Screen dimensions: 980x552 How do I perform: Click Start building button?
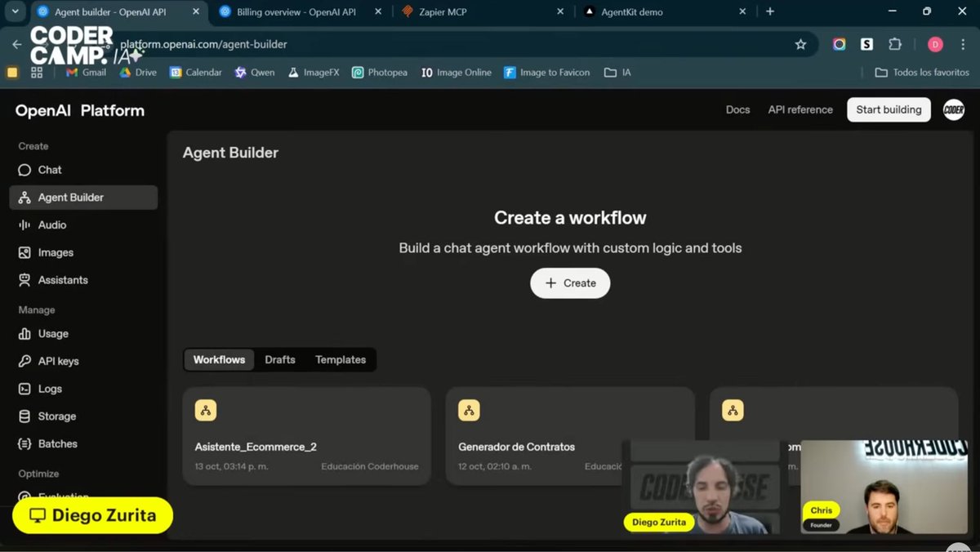pos(889,109)
